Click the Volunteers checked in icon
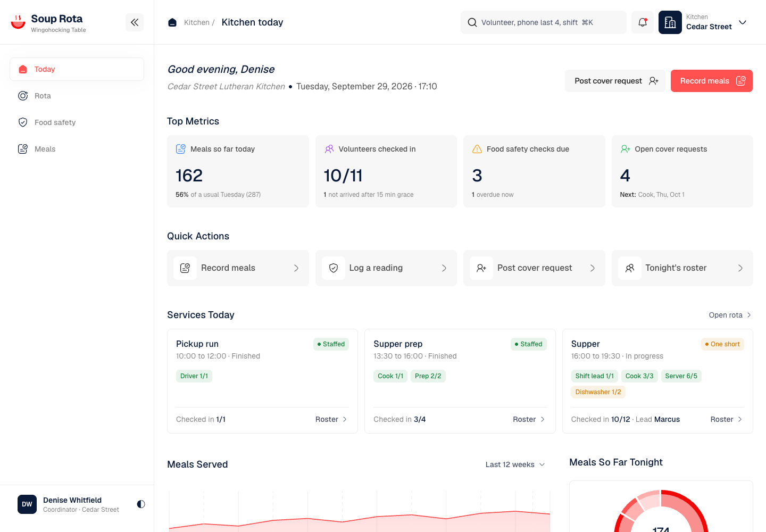 coord(329,149)
